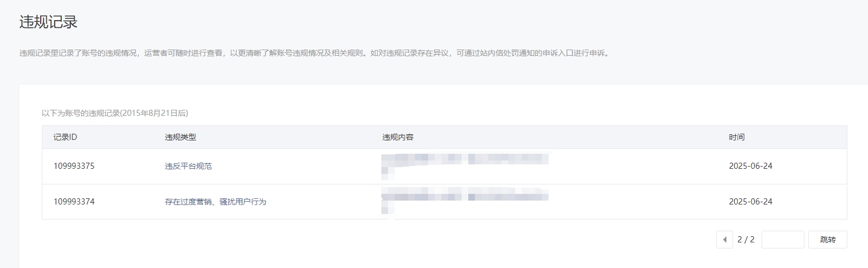
Task: Go to previous page with left arrow
Action: tap(725, 240)
